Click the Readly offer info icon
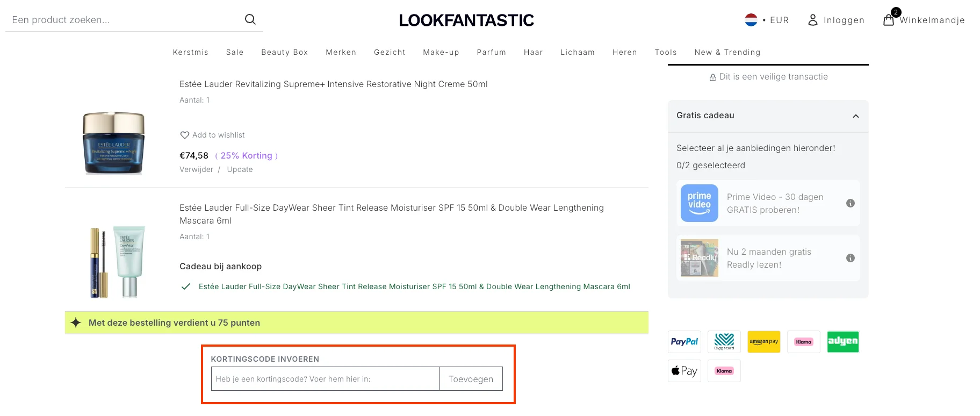Viewport: 980px width, 416px height. (851, 258)
